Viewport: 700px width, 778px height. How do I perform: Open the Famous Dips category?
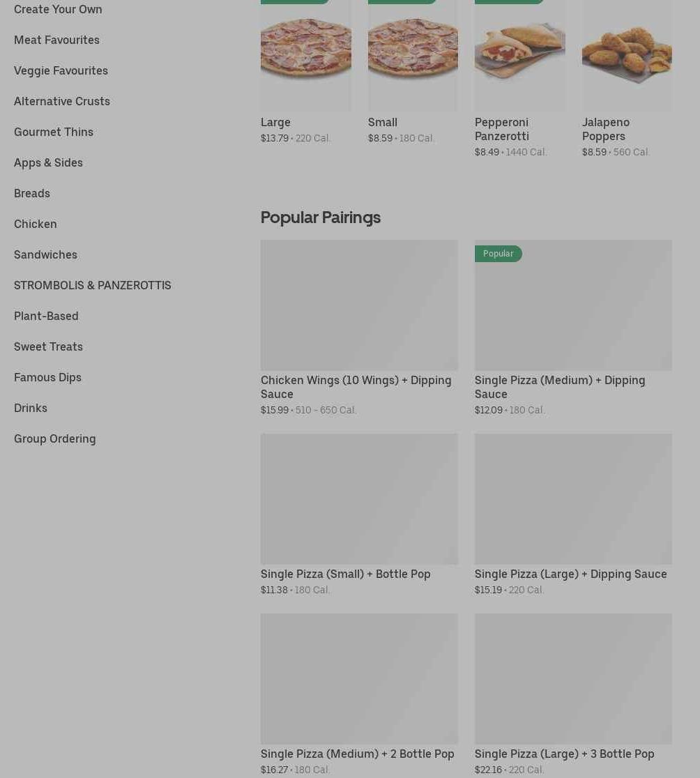coord(47,377)
